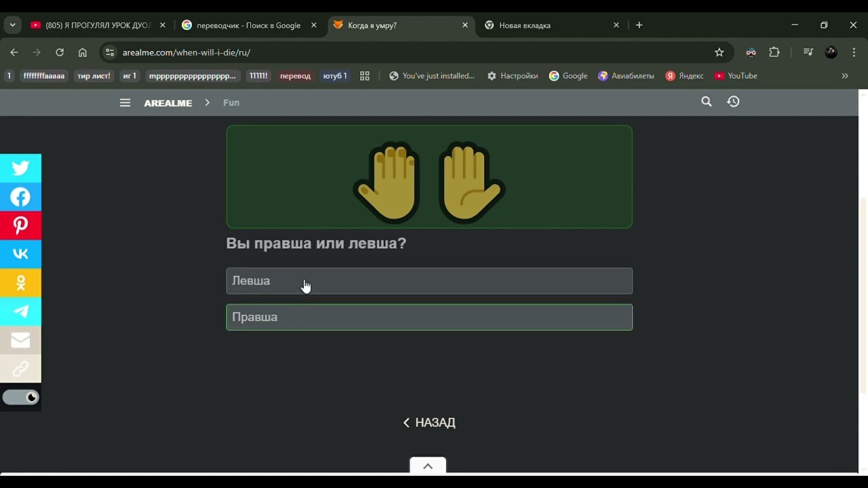Image resolution: width=868 pixels, height=488 pixels.
Task: Share the quiz on Pinterest
Action: click(x=20, y=225)
